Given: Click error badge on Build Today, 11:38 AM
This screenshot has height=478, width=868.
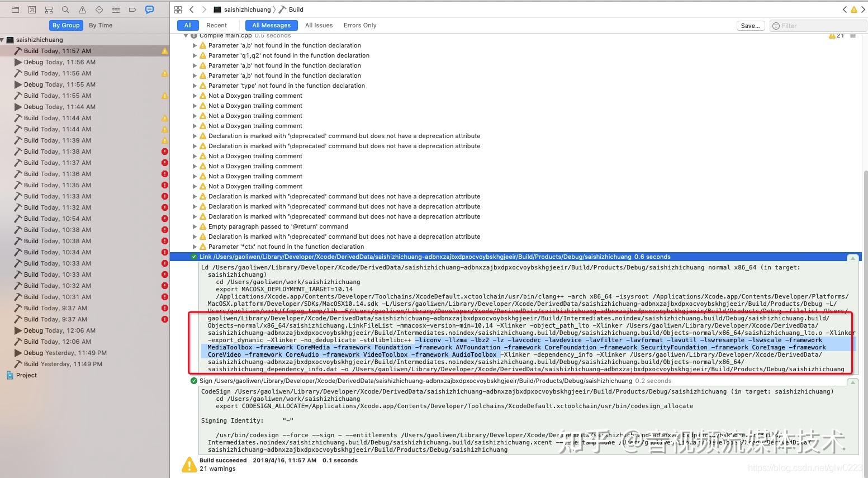Looking at the screenshot, I should pos(165,152).
